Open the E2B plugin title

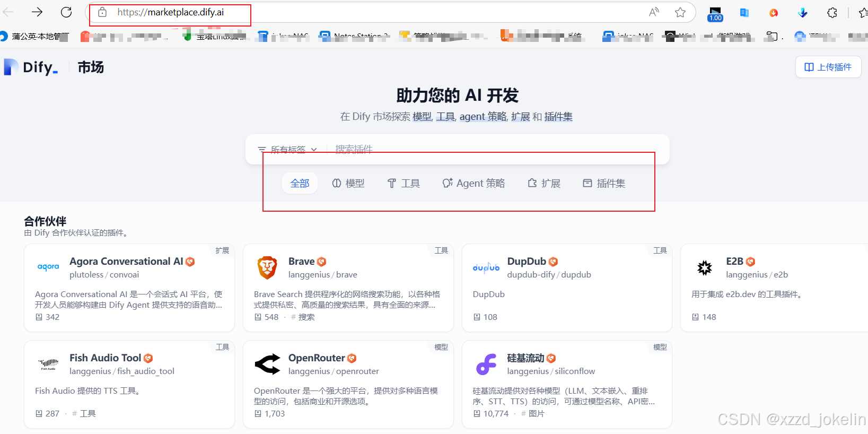coord(735,262)
